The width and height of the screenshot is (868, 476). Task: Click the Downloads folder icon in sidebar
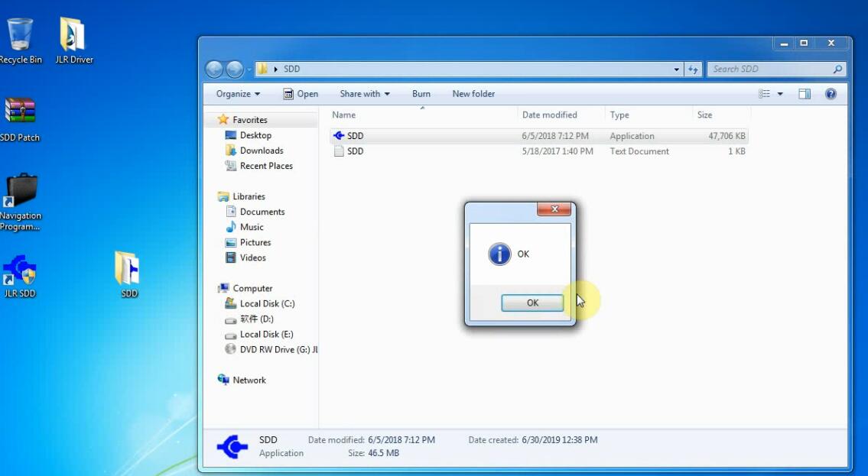231,151
